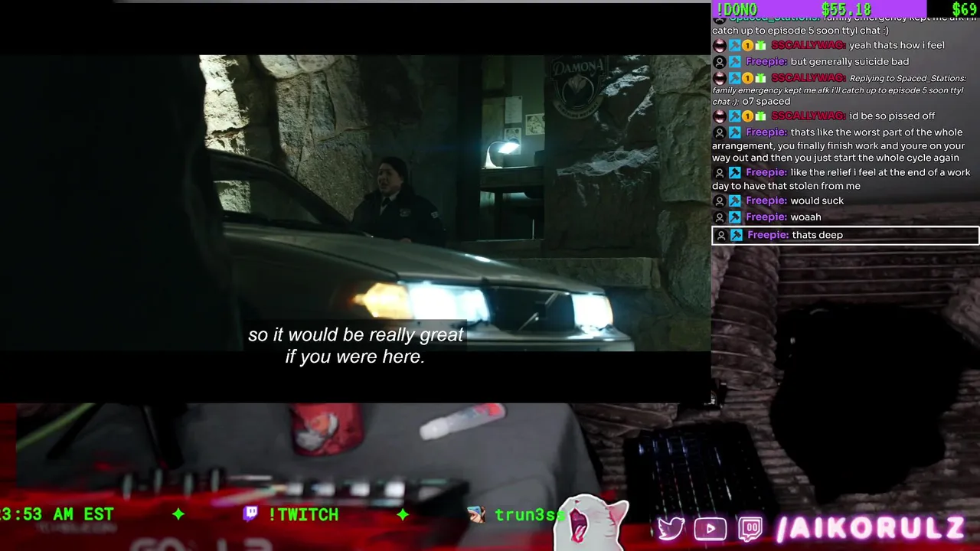Viewport: 980px width, 551px height.
Task: Click the green star before trun3s
Action: [403, 514]
